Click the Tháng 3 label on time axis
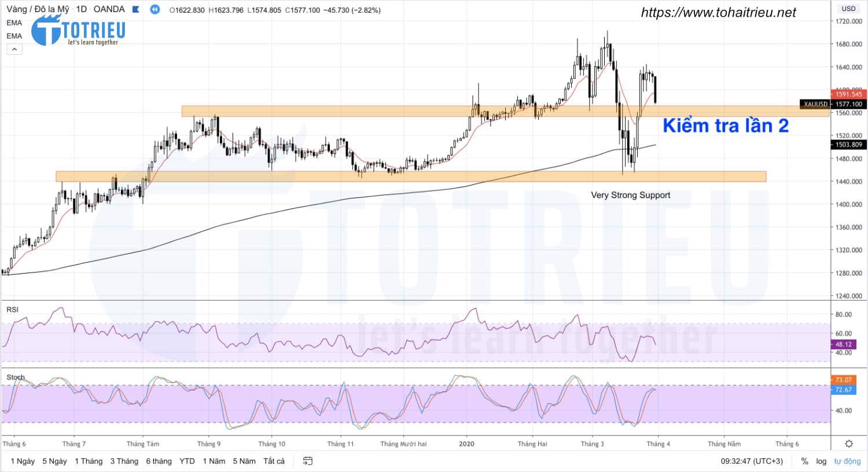Image resolution: width=868 pixels, height=472 pixels. pos(593,444)
